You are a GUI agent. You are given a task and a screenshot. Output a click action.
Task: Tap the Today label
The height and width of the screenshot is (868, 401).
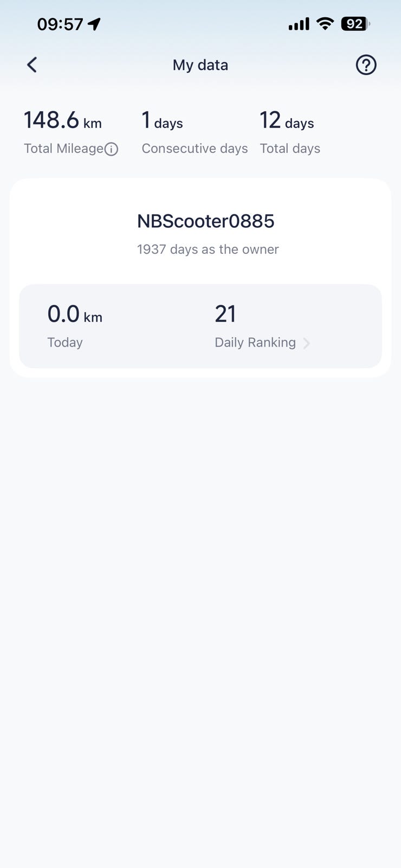tap(65, 342)
